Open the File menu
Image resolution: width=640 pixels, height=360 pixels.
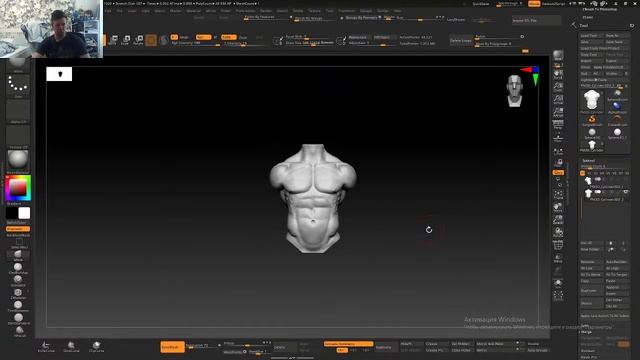point(119,11)
